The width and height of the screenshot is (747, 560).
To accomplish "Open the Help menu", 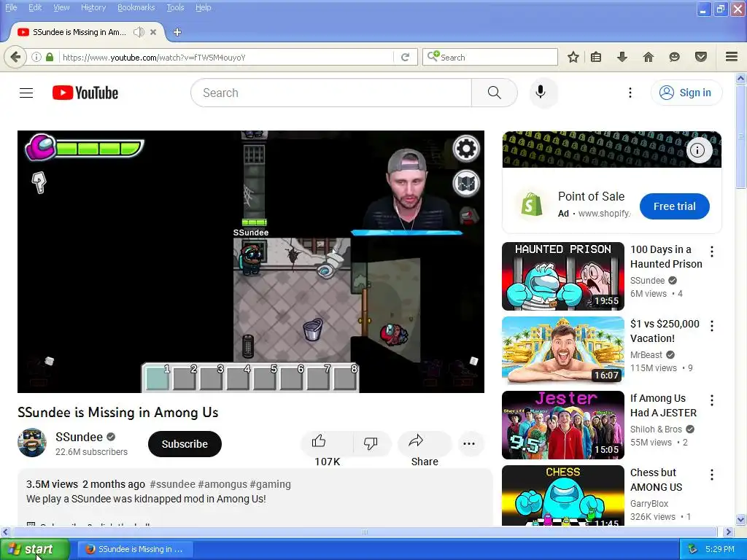I will click(x=203, y=7).
